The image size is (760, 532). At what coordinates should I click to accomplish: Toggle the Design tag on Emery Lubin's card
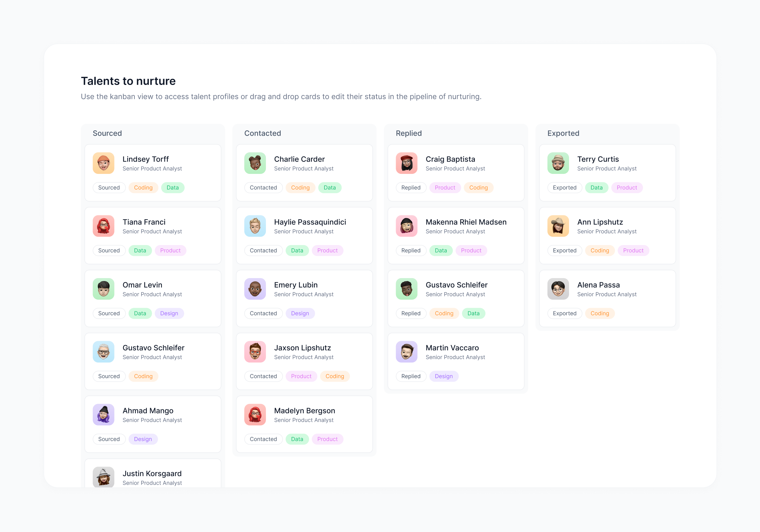point(300,313)
